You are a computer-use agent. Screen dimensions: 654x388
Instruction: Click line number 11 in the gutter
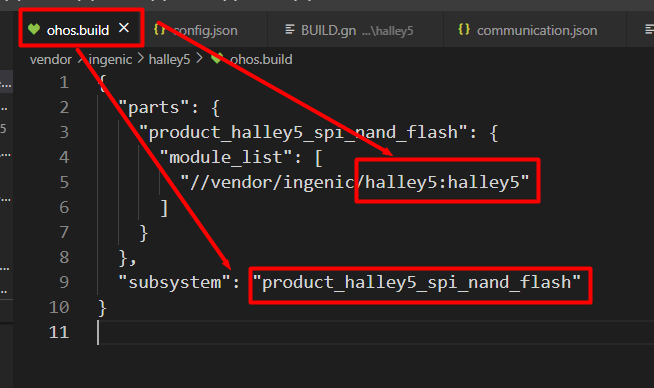59,333
